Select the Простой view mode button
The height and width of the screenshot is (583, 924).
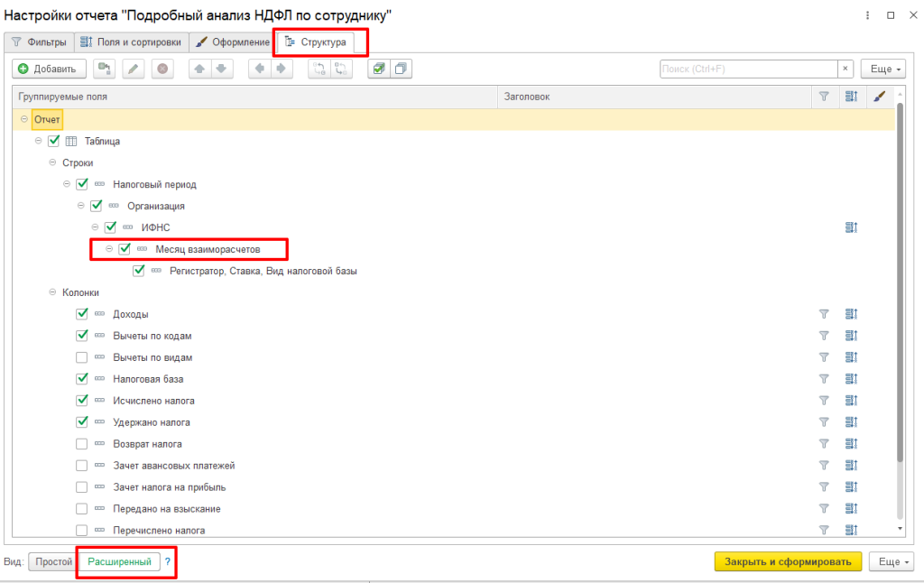pos(53,561)
